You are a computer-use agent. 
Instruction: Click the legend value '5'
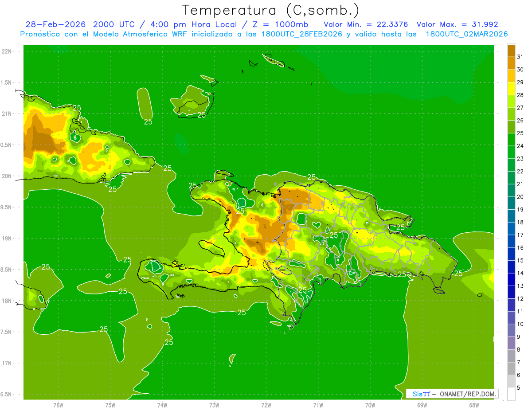(519, 388)
